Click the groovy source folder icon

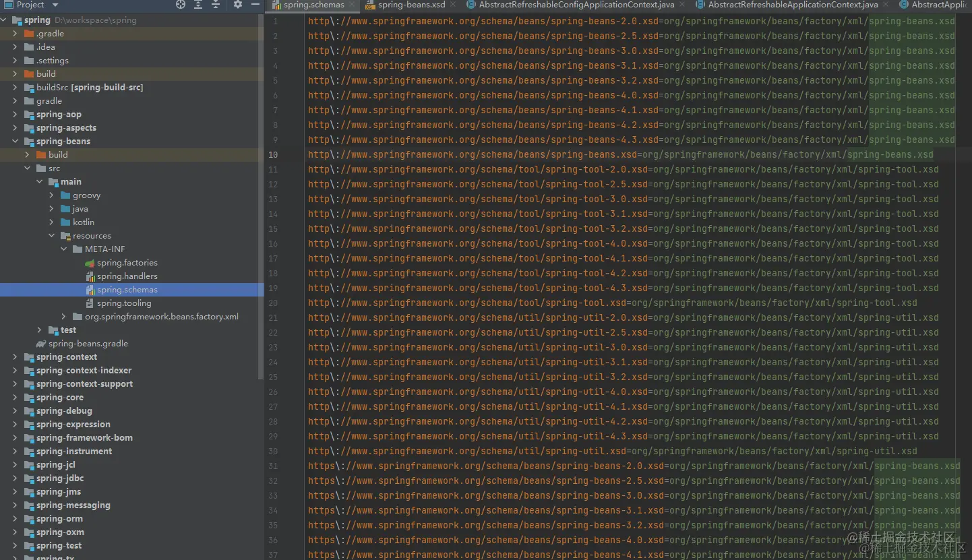click(66, 195)
